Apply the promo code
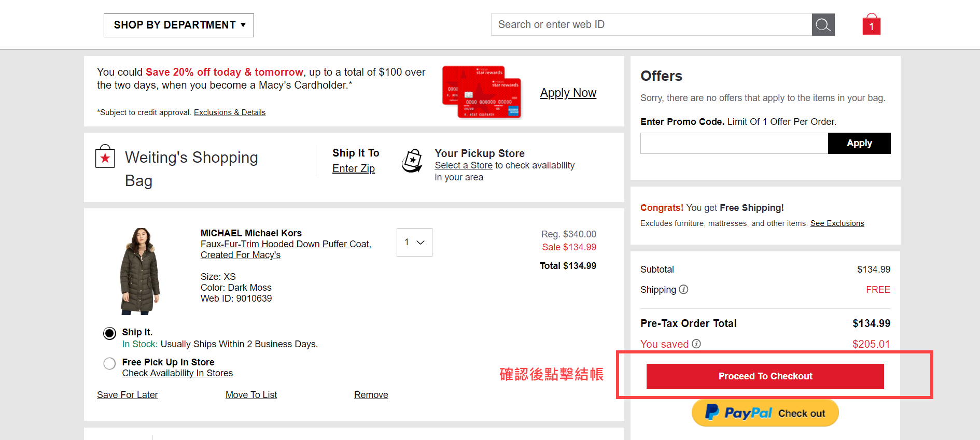The width and height of the screenshot is (980, 440). click(x=859, y=144)
